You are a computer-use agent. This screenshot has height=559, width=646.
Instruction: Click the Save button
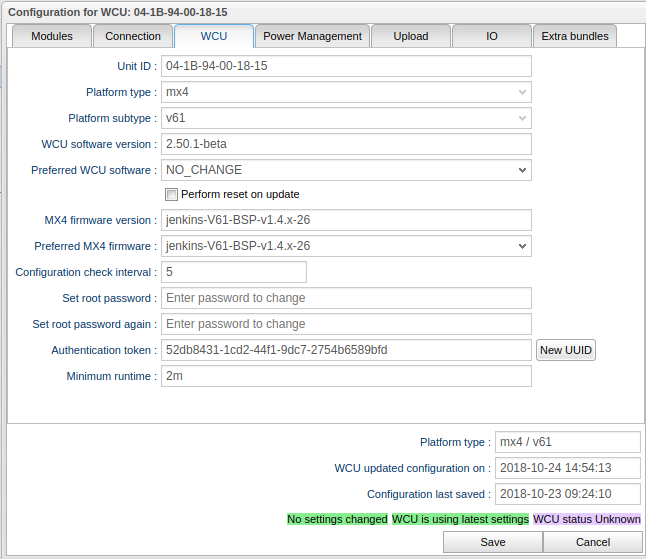pyautogui.click(x=492, y=542)
